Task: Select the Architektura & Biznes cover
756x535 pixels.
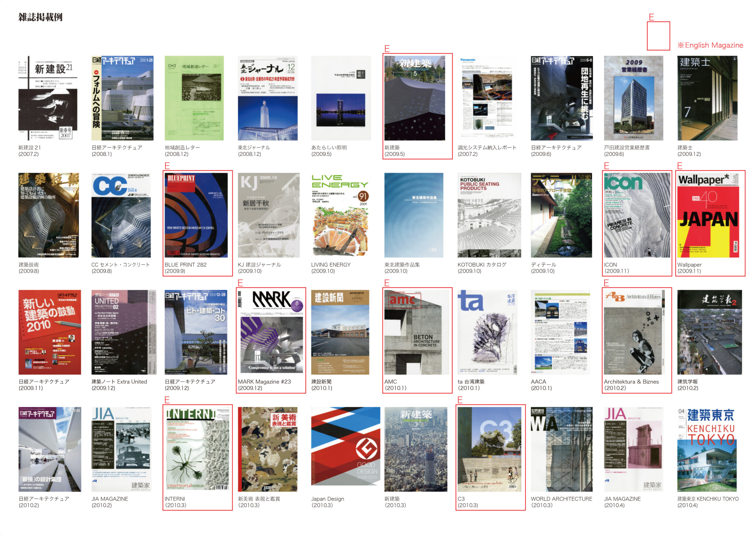Action: [x=634, y=332]
